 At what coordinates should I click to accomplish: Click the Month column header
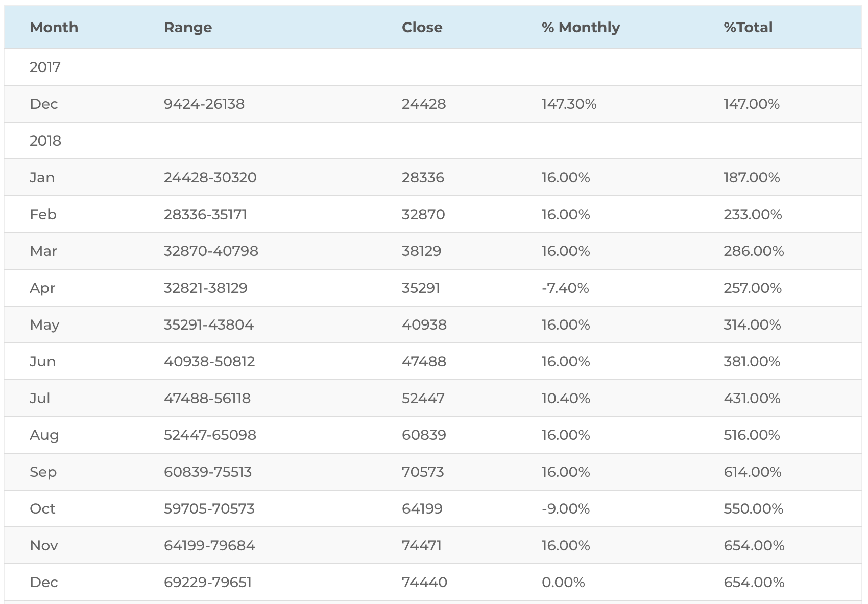(54, 27)
